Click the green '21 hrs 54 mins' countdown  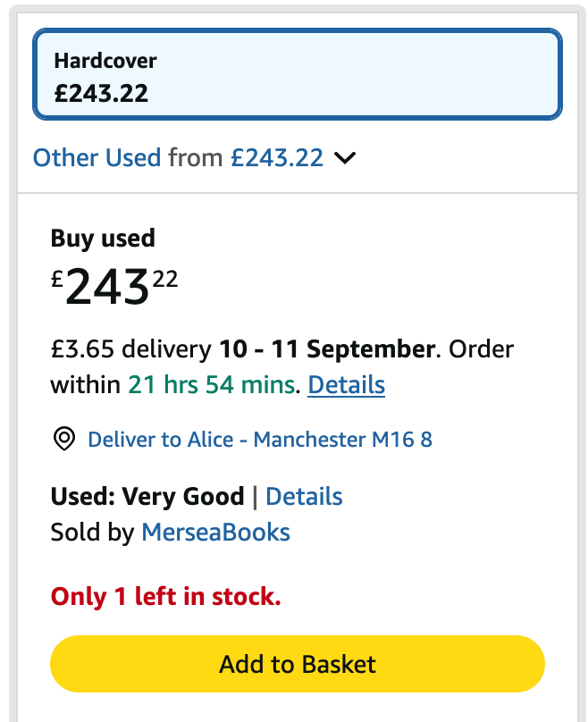coord(211,385)
